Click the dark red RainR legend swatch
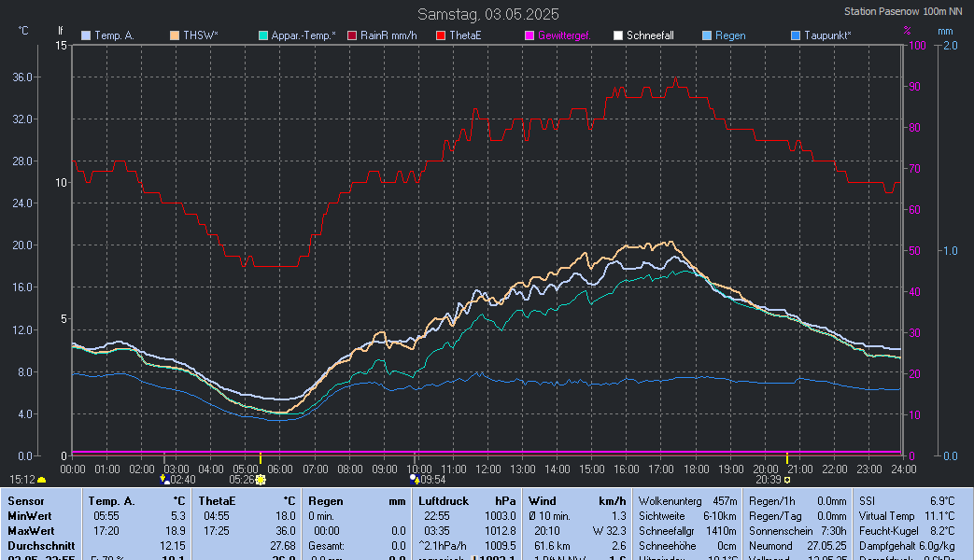974x560 pixels. (x=352, y=35)
